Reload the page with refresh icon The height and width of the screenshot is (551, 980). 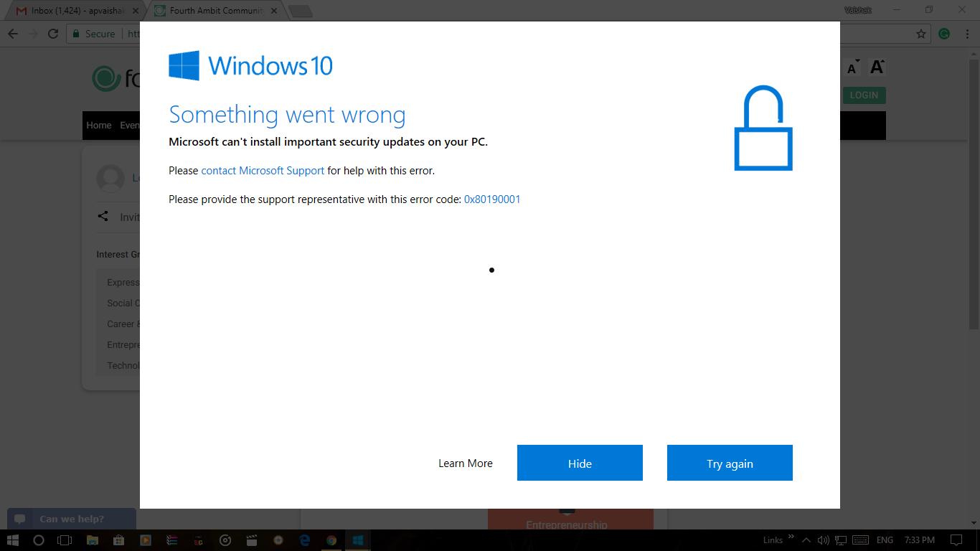click(52, 34)
